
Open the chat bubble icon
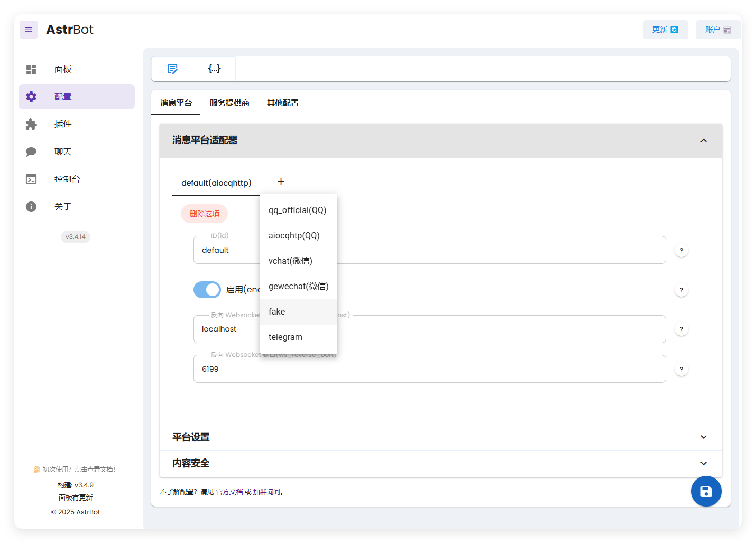tap(31, 152)
